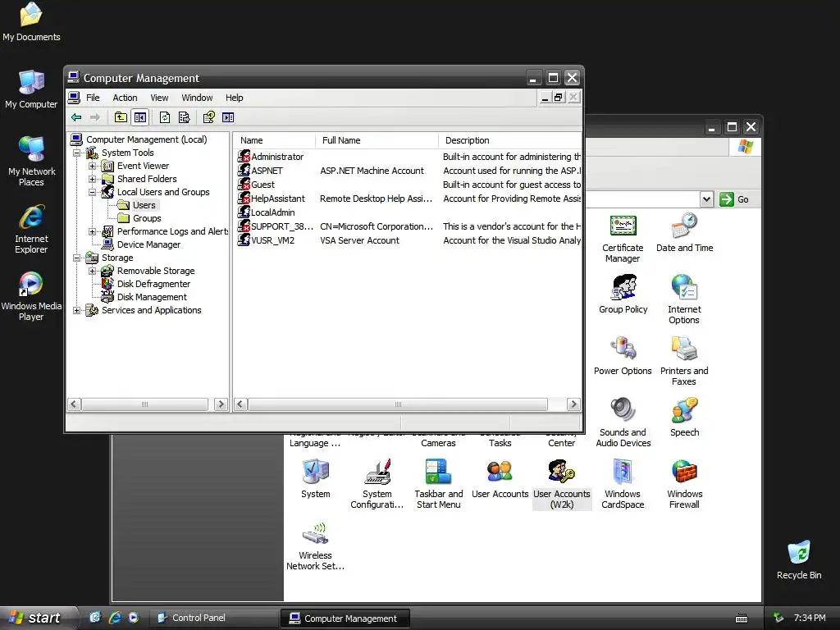This screenshot has height=630, width=840.
Task: Sort by the Description column header
Action: (510, 140)
